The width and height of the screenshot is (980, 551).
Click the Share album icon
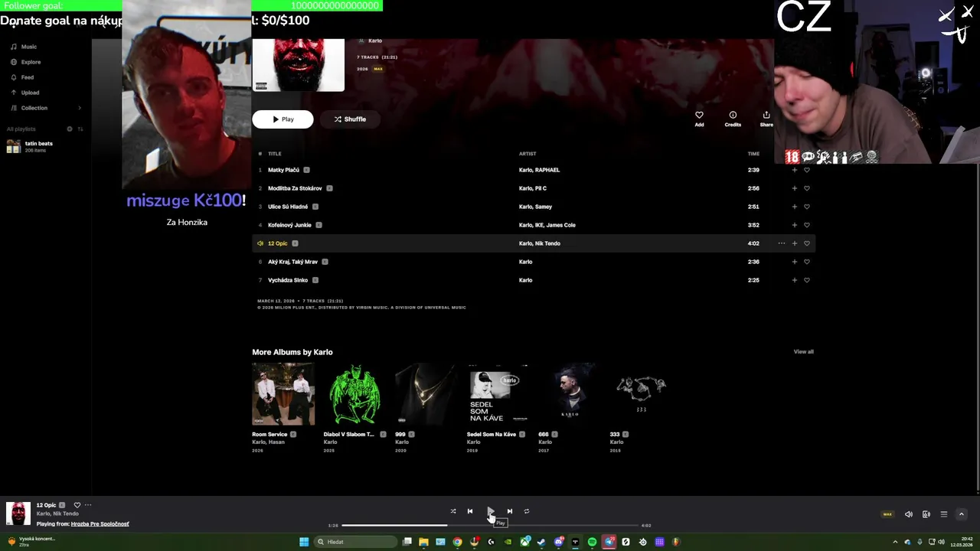(766, 116)
